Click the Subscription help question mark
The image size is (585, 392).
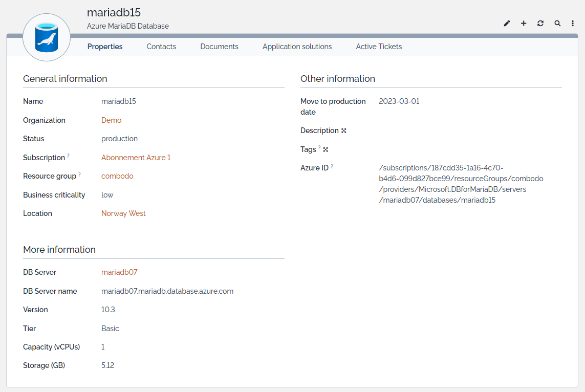tap(68, 156)
